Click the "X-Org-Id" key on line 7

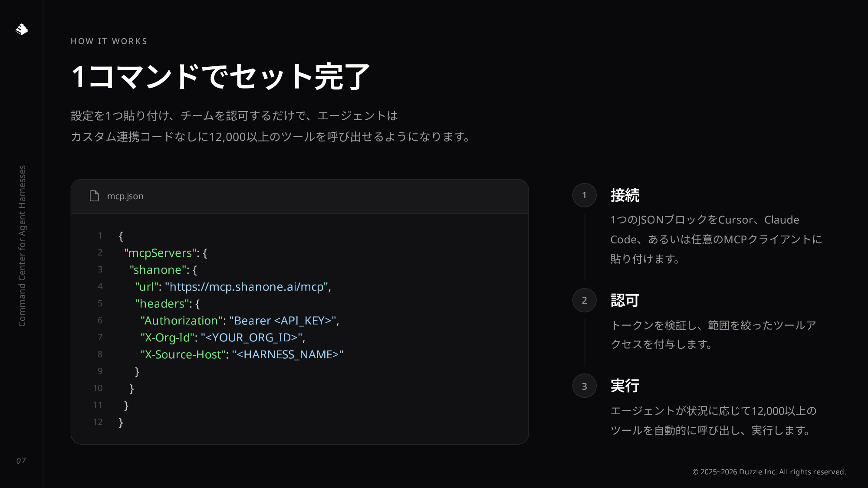coord(167,337)
